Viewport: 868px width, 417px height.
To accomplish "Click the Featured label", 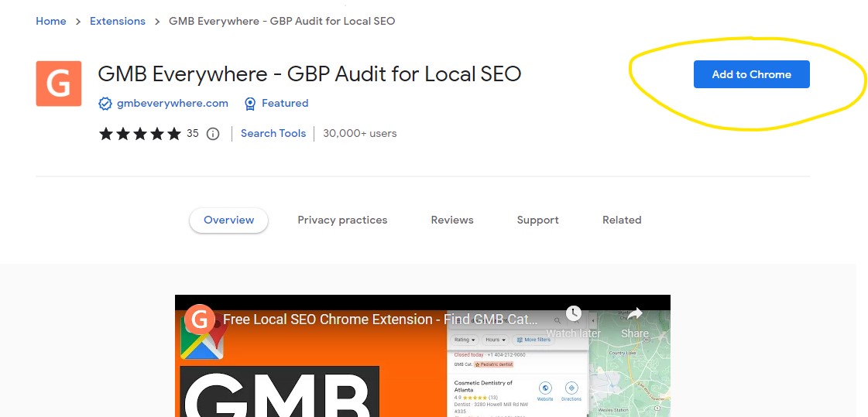I will coord(285,104).
